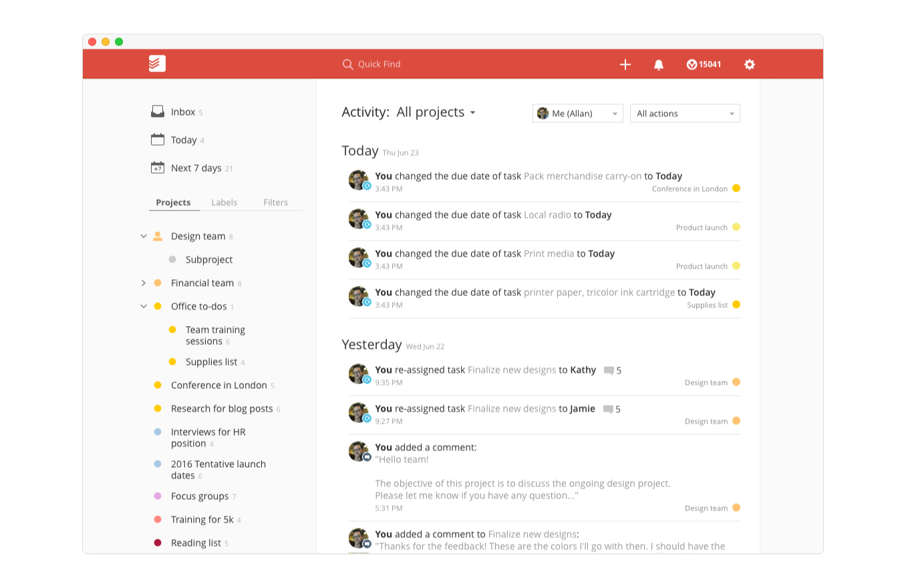Open the Today view
The width and height of the screenshot is (906, 588).
pyautogui.click(x=184, y=140)
